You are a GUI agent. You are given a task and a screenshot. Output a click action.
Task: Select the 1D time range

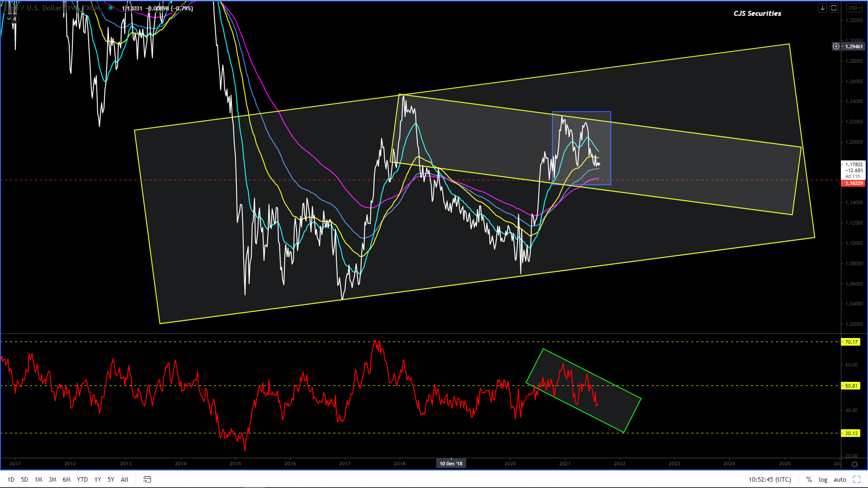[11, 479]
